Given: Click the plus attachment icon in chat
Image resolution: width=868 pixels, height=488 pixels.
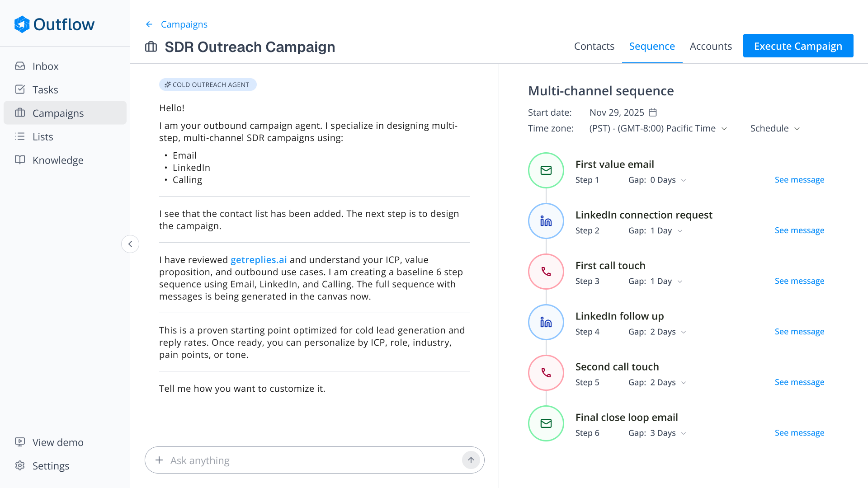Looking at the screenshot, I should coord(159,460).
